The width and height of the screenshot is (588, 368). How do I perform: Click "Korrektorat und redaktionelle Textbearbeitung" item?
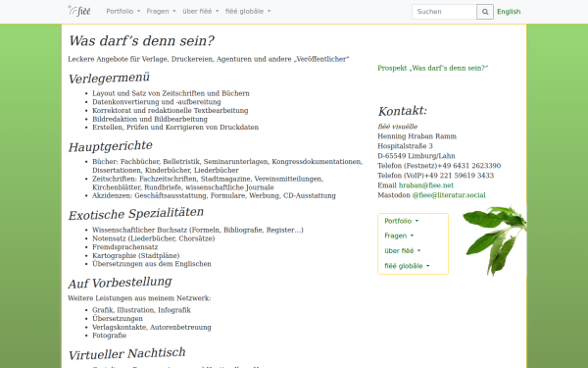171,110
